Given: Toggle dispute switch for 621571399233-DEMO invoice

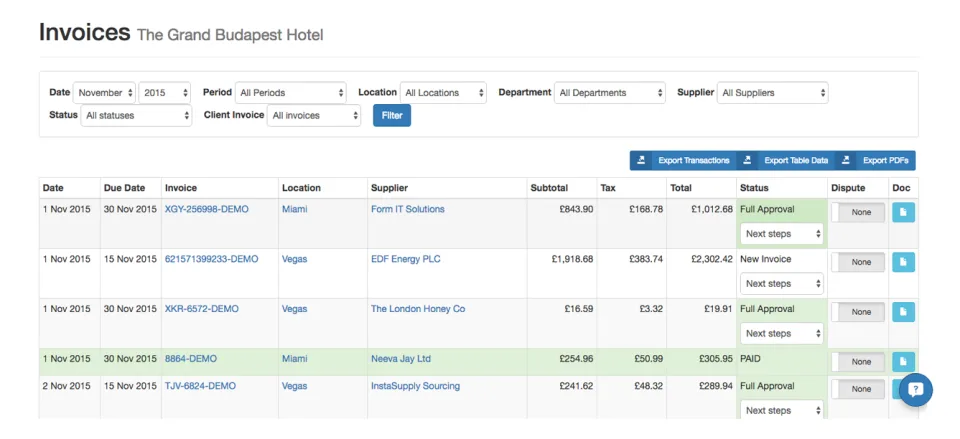Looking at the screenshot, I should click(x=858, y=262).
